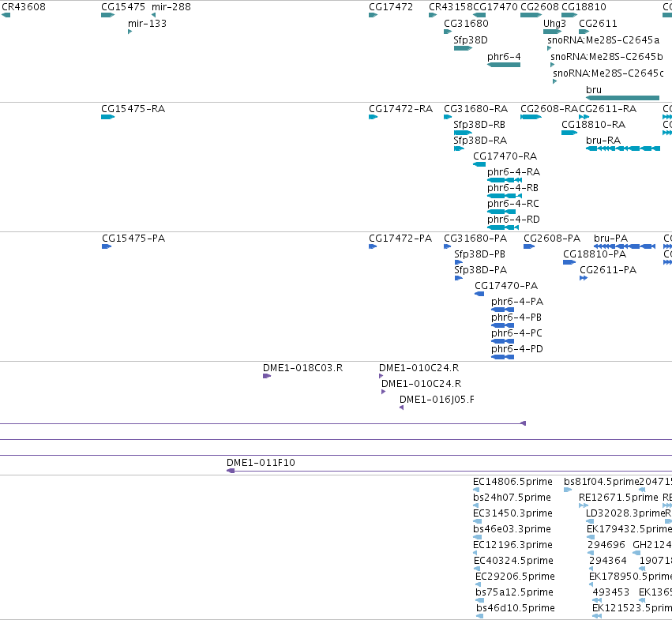
Task: Open the Sfp38D-RB transcript
Action: pos(463,133)
